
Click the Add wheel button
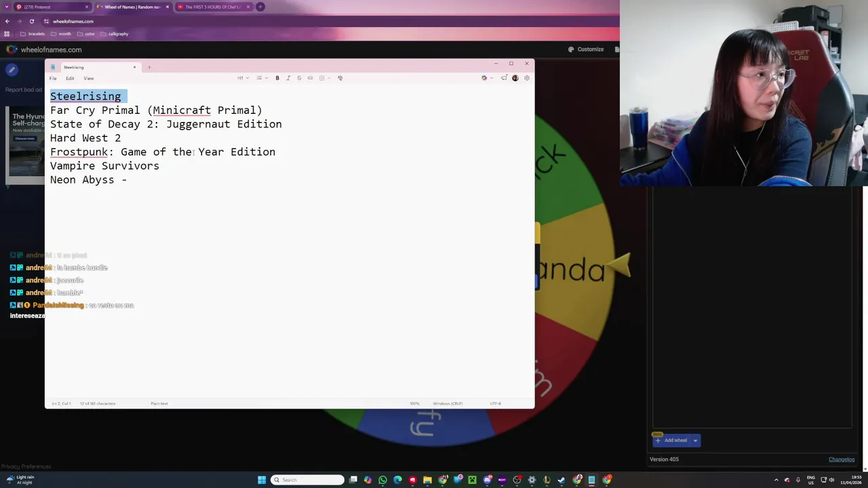(671, 441)
